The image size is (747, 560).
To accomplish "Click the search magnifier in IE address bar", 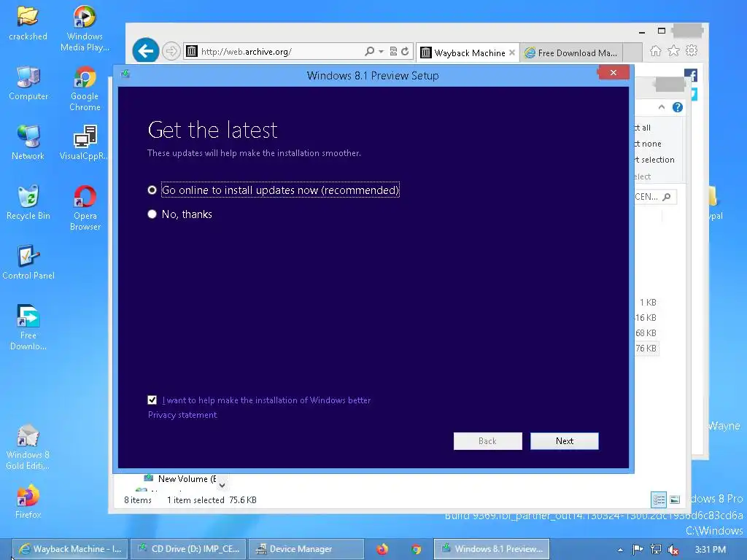I will click(369, 51).
